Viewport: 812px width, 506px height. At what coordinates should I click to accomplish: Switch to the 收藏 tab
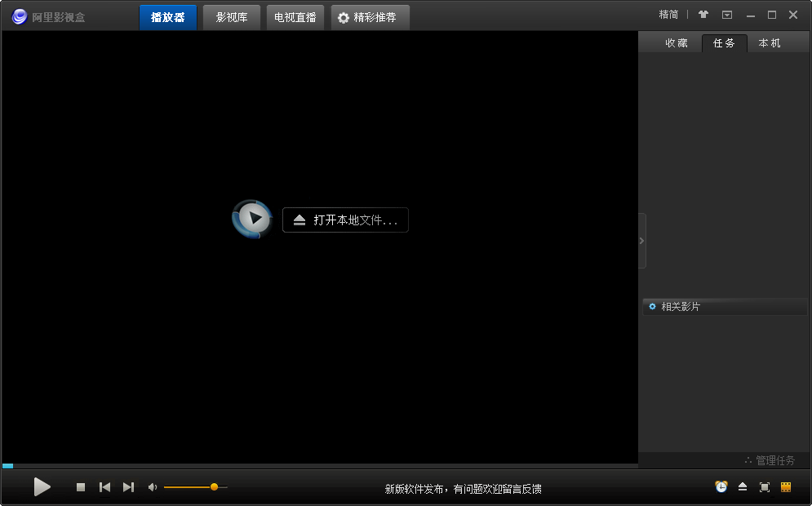[x=677, y=43]
